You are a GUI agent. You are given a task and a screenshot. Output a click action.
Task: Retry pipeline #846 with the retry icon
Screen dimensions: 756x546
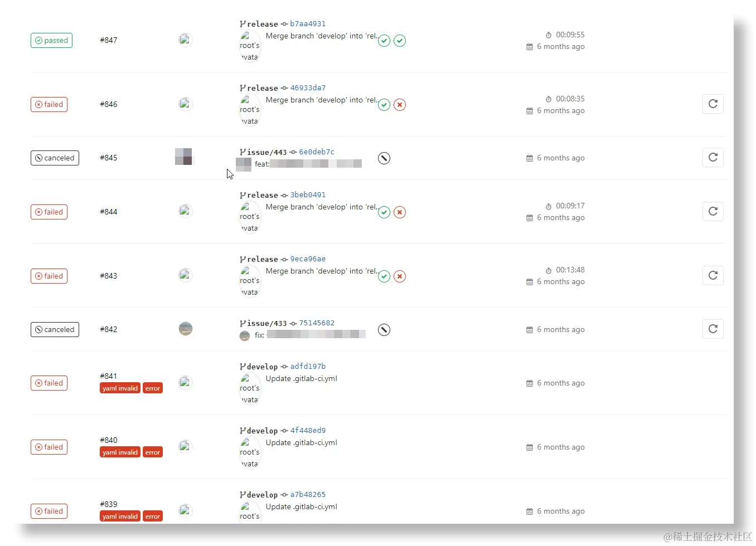713,104
